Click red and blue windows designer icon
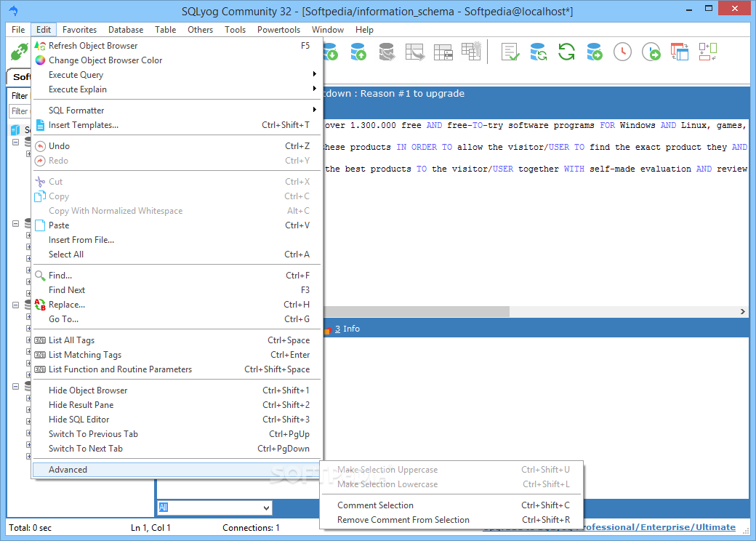Viewport: 756px width, 541px height. tap(680, 52)
